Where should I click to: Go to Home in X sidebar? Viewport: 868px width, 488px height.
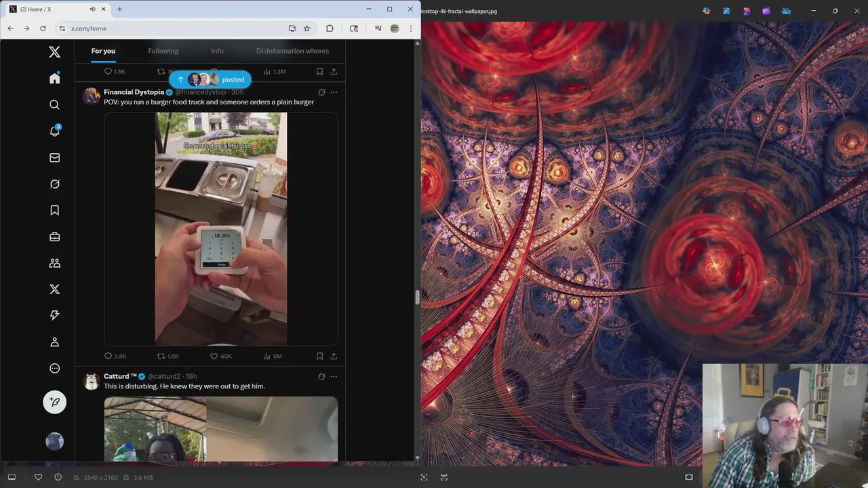(55, 79)
